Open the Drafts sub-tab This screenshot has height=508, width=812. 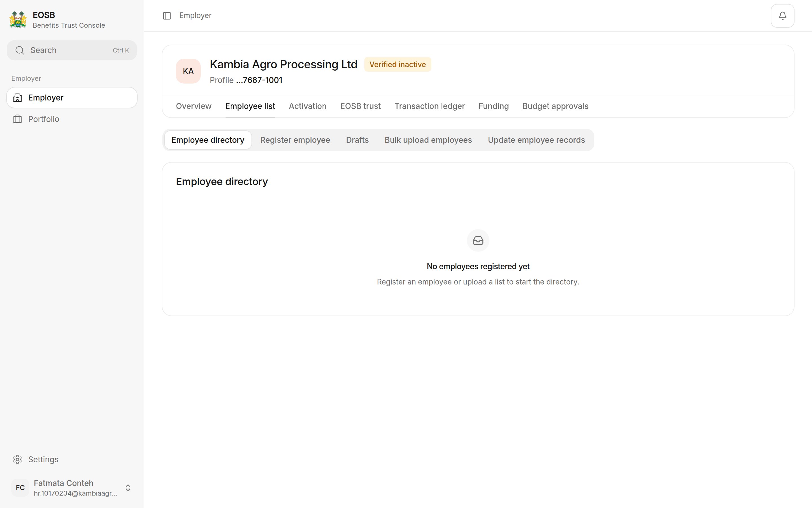(x=357, y=140)
